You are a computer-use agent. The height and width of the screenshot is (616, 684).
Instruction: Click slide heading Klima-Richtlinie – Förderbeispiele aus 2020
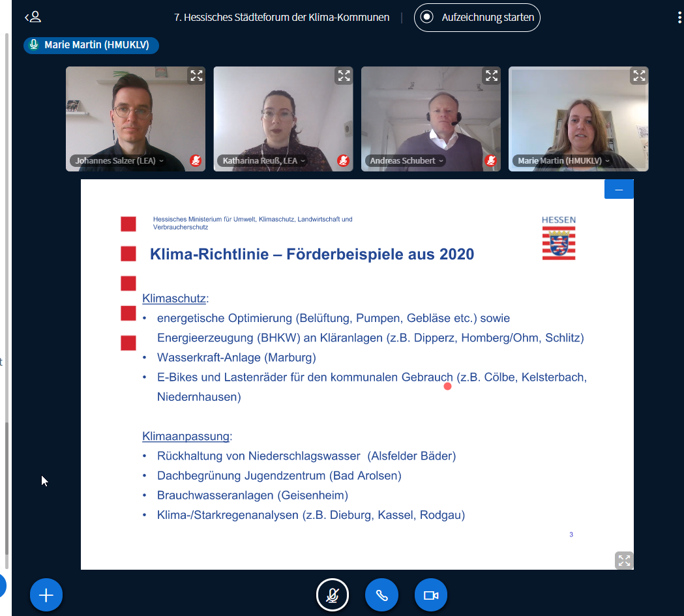click(312, 254)
